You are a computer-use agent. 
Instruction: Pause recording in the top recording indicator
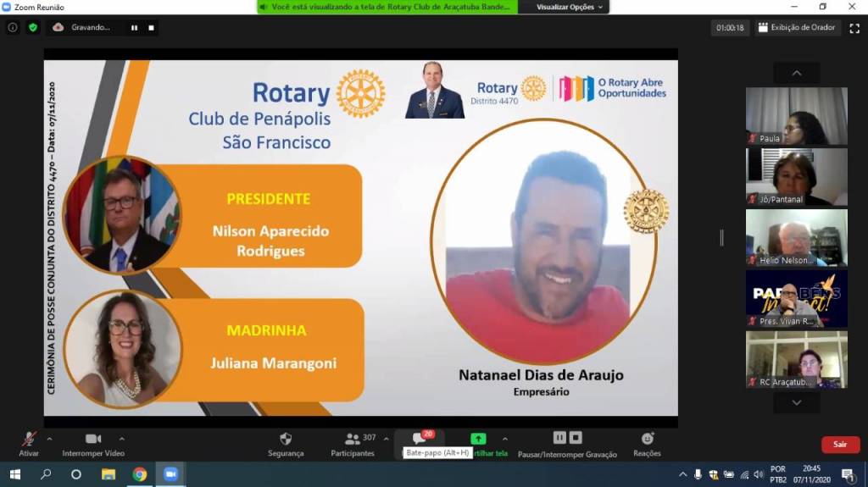click(134, 27)
